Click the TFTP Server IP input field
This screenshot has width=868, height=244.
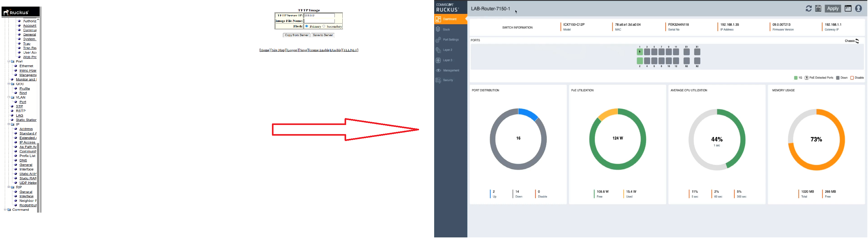pos(319,15)
